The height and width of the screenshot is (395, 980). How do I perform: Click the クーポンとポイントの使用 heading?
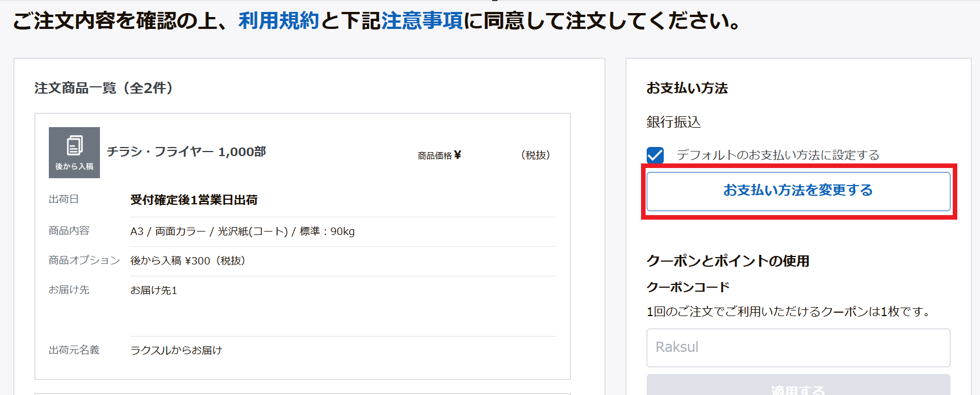(x=728, y=261)
